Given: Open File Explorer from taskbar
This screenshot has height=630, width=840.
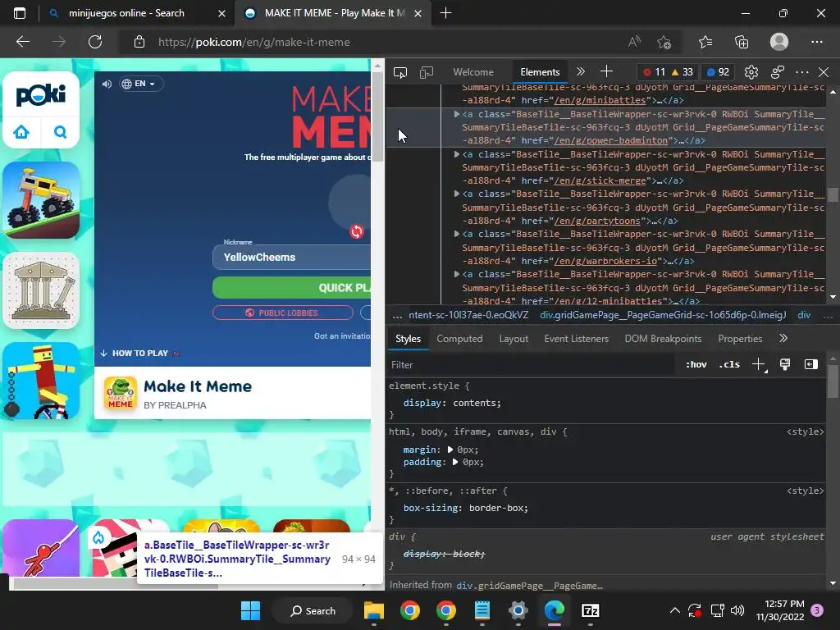Looking at the screenshot, I should tap(374, 610).
